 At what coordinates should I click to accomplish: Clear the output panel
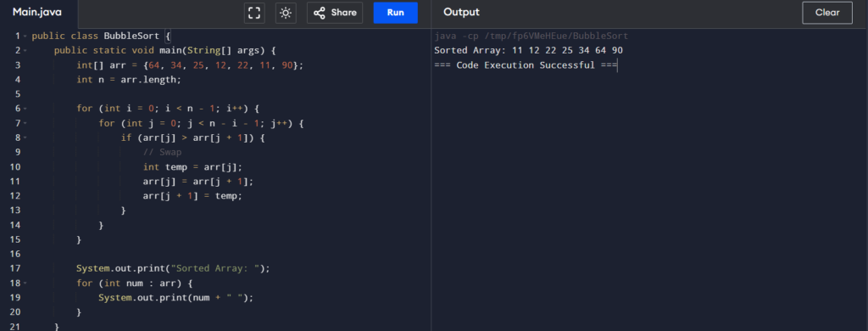(827, 13)
